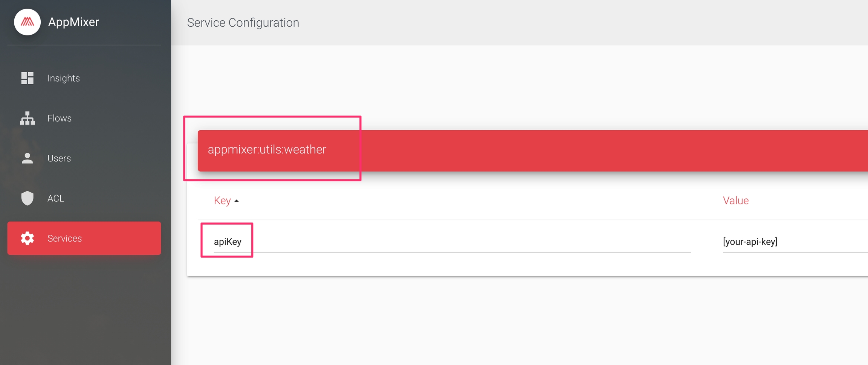Click the Service Configuration page title
The height and width of the screenshot is (365, 868).
pyautogui.click(x=243, y=23)
